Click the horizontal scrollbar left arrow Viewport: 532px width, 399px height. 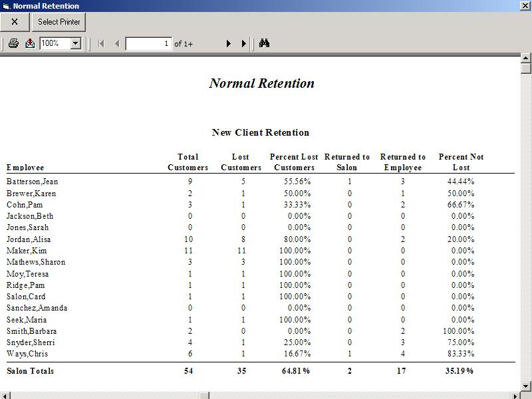point(4,395)
